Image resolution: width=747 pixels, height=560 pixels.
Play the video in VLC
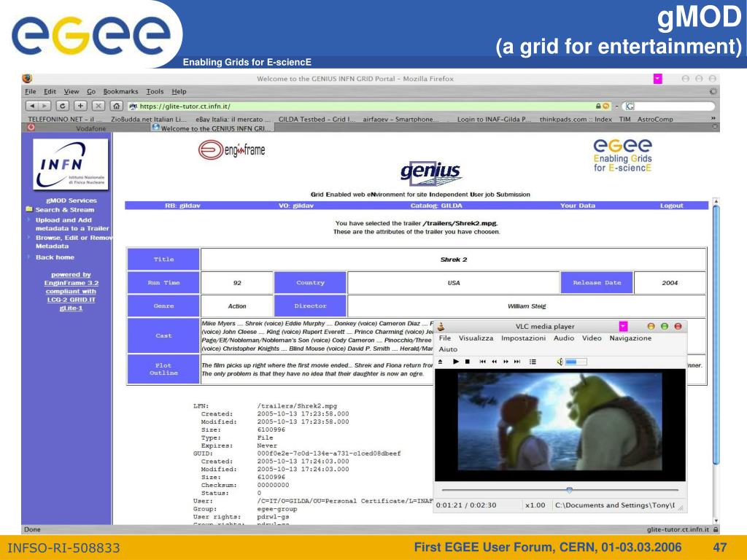455,362
